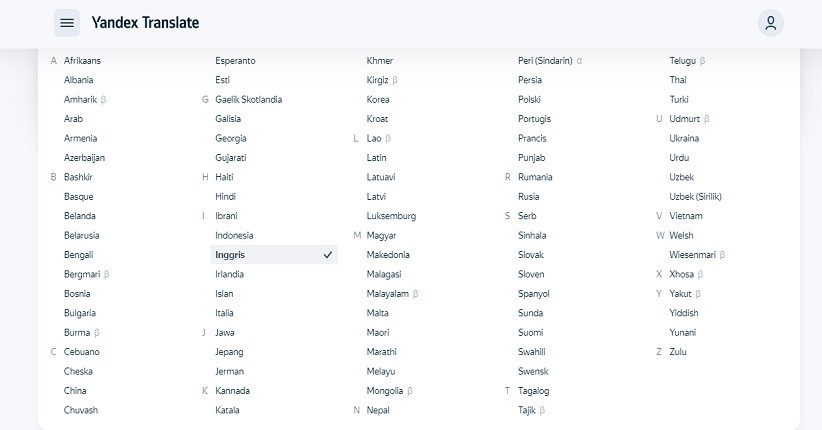Pick Malayalam beta language
822x430 pixels.
392,294
